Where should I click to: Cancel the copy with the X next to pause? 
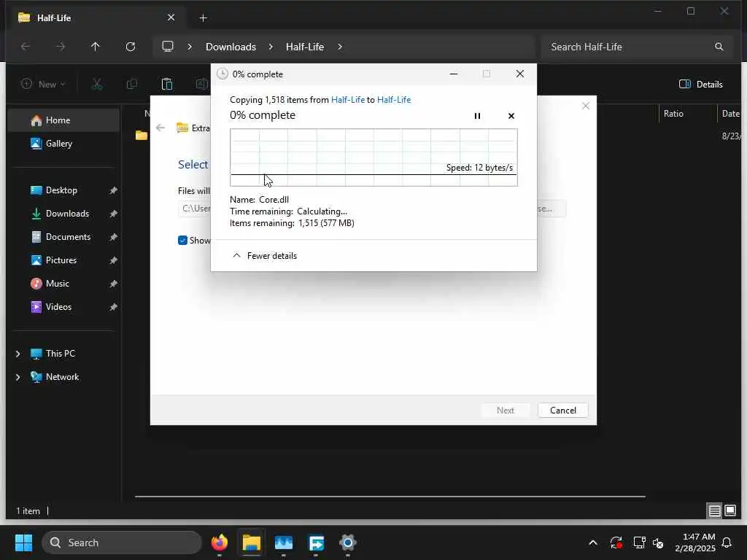pyautogui.click(x=511, y=116)
